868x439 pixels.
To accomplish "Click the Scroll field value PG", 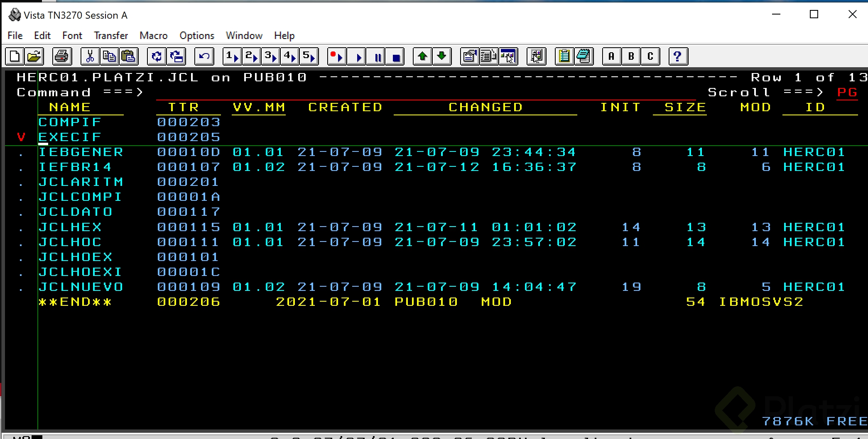I will (847, 92).
